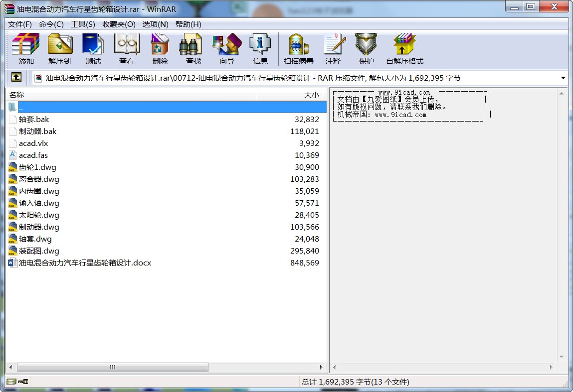Click the 解压到 (Extract to) toolbar icon

59,44
